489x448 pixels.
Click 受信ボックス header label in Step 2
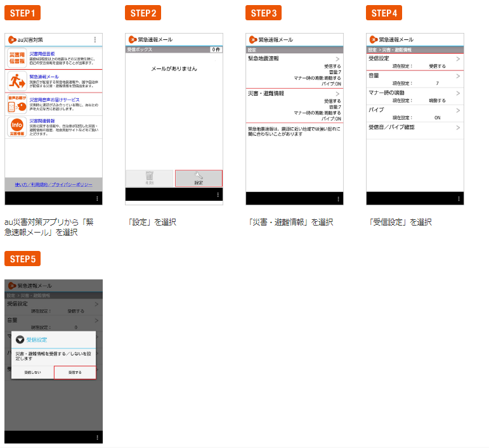point(140,49)
